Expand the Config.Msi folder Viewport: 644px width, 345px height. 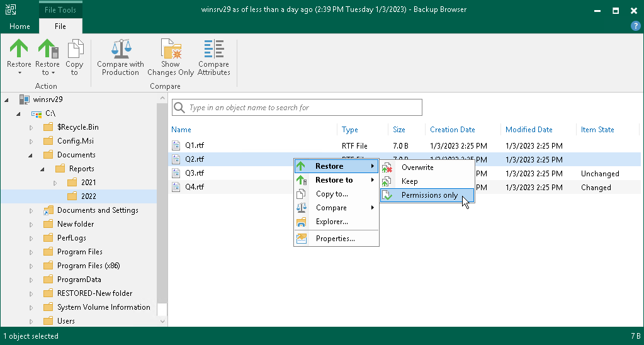click(x=31, y=141)
